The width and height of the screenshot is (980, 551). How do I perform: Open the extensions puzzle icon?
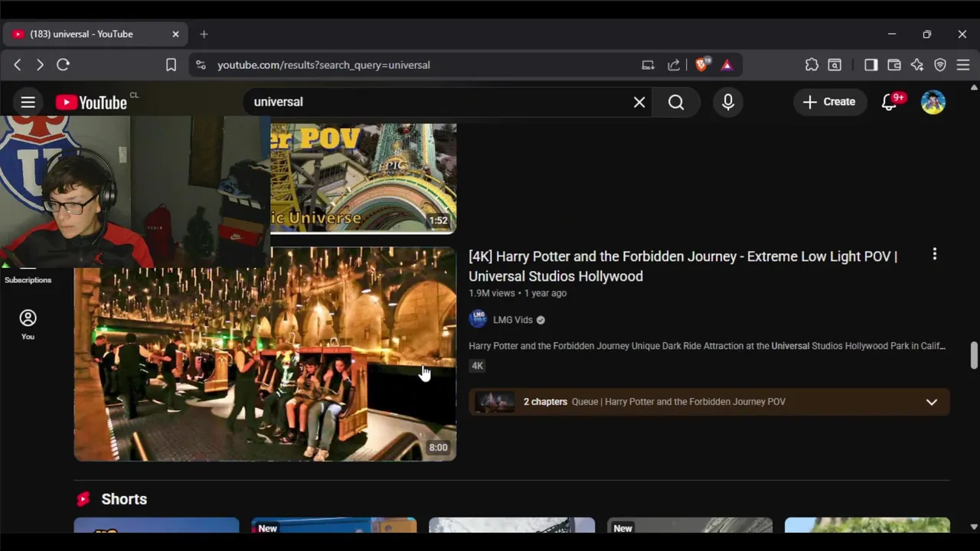[812, 65]
